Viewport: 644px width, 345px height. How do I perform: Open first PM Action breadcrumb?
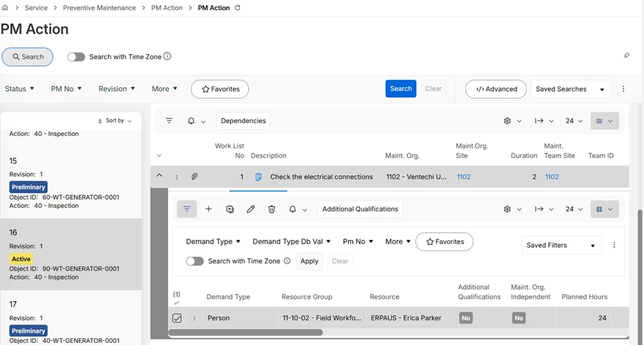[166, 8]
